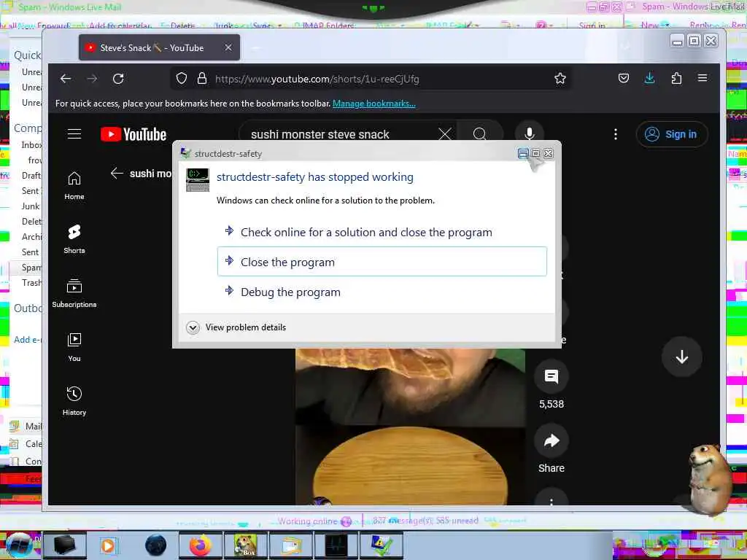Viewport: 747px width, 560px height.
Task: Open Trash folder in Live Mail
Action: point(31,283)
